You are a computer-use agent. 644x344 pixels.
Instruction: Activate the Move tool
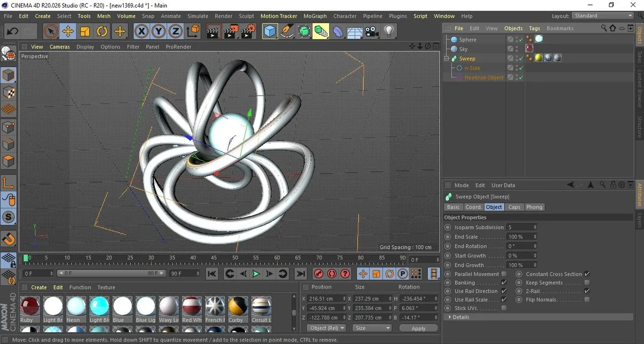point(67,32)
